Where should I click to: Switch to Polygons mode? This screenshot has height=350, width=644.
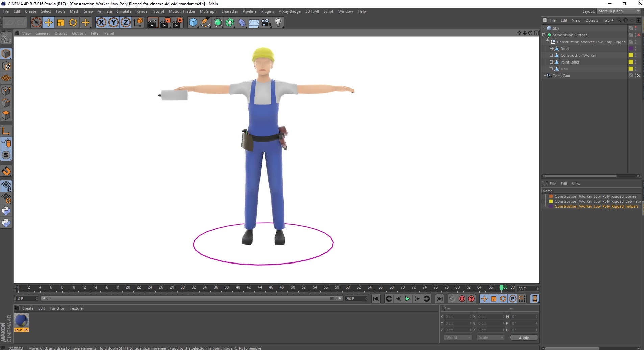click(6, 115)
